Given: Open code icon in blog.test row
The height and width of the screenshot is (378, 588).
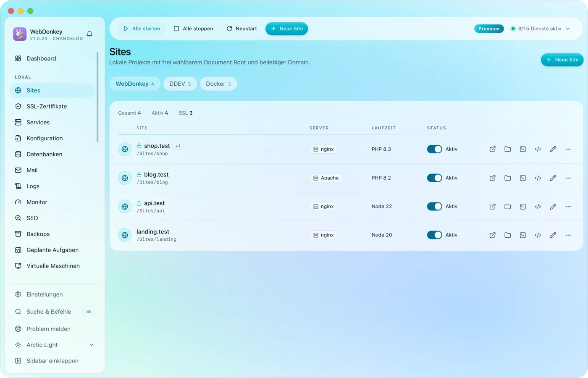Looking at the screenshot, I should coord(538,178).
